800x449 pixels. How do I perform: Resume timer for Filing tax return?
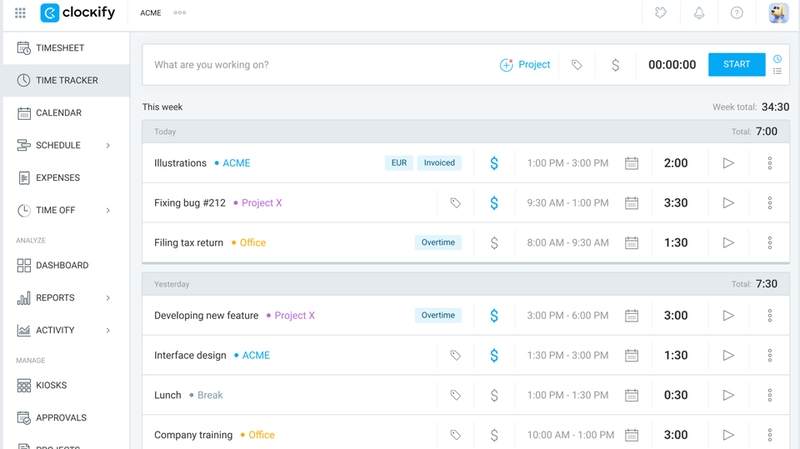(x=729, y=243)
